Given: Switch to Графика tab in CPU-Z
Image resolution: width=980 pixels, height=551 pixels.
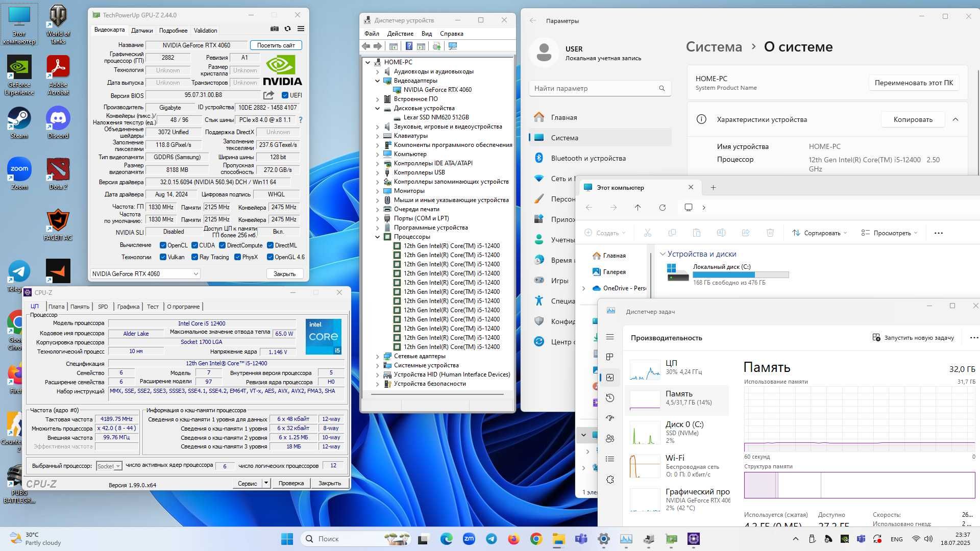Looking at the screenshot, I should point(128,307).
